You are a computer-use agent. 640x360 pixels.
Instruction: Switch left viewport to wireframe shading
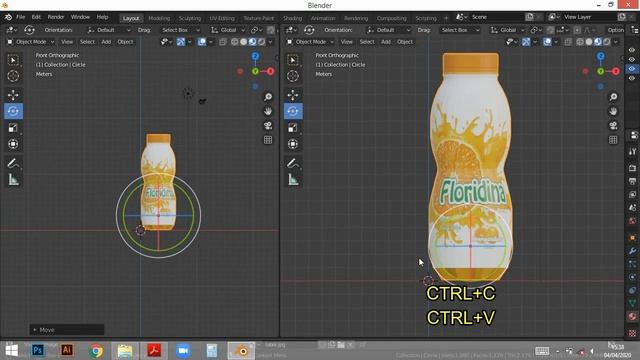235,42
